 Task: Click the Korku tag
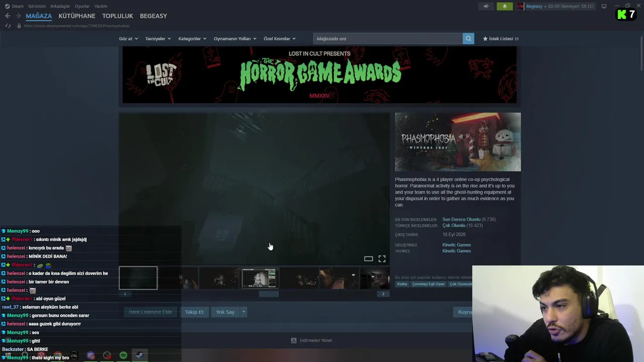pos(402,284)
